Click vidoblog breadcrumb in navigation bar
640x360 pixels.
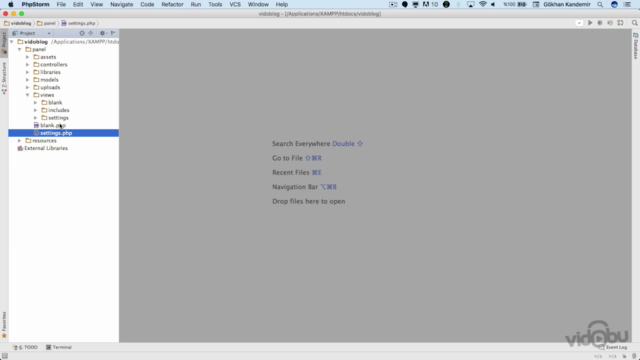[18, 23]
